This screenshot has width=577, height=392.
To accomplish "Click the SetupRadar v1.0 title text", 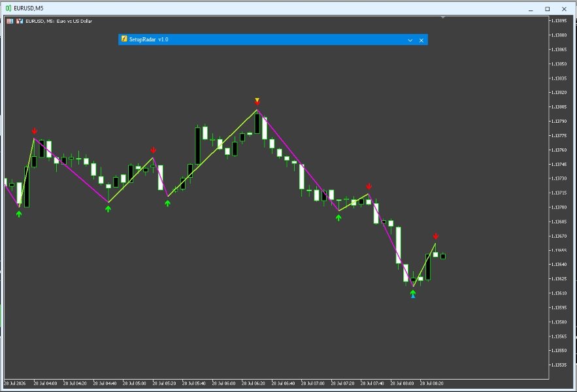I will point(149,39).
